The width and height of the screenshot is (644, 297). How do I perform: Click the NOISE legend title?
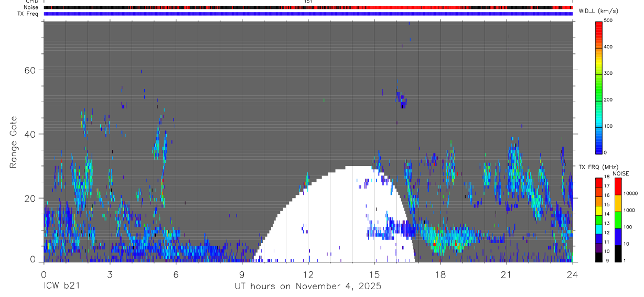pyautogui.click(x=621, y=173)
